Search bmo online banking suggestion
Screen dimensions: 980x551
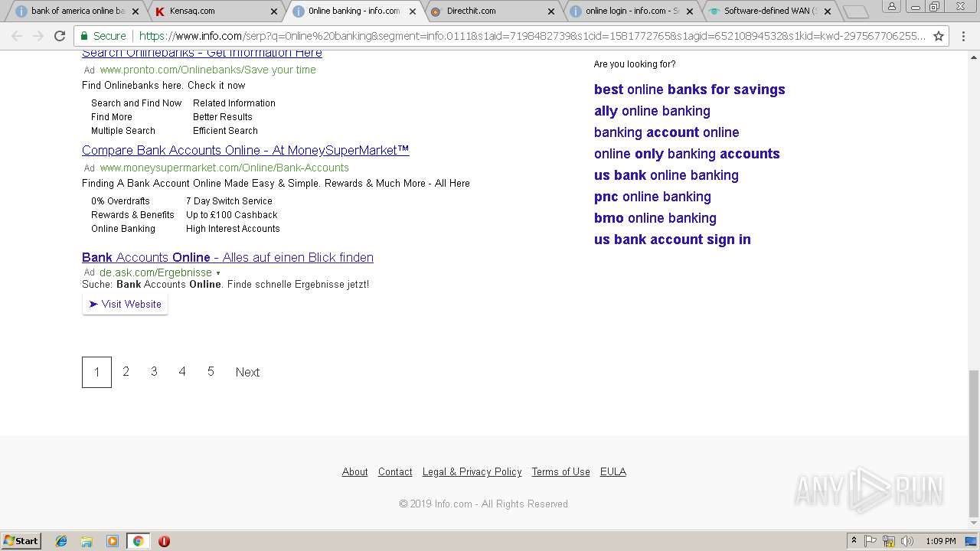tap(655, 218)
